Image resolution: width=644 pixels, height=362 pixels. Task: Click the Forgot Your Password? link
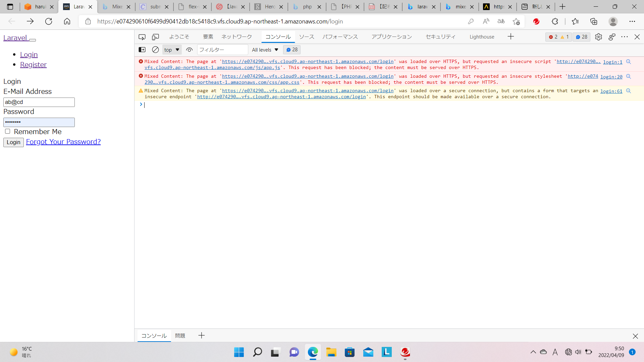point(63,141)
